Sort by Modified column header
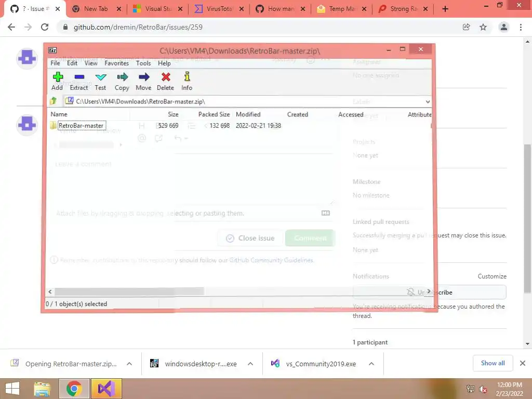This screenshot has height=399, width=532. pos(248,114)
